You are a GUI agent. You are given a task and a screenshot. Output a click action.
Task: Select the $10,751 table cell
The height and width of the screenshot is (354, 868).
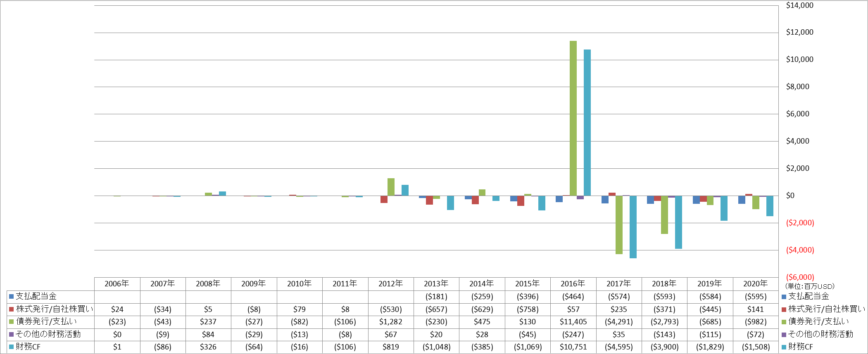click(x=573, y=347)
